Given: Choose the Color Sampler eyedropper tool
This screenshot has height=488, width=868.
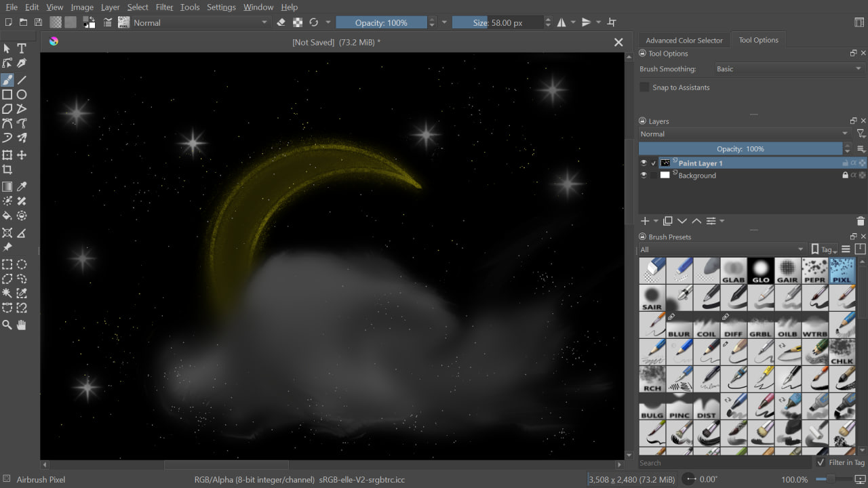Looking at the screenshot, I should coord(22,186).
